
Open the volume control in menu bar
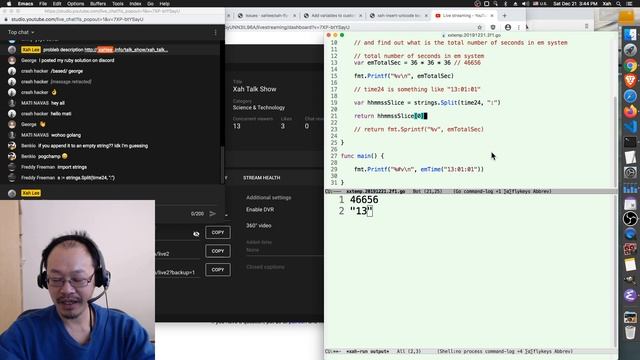pos(525,4)
